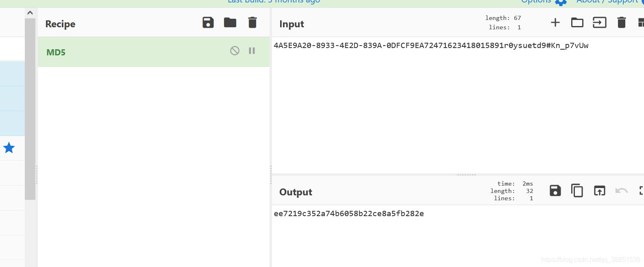
Task: Collapse up arrow above operations list
Action: [30, 13]
